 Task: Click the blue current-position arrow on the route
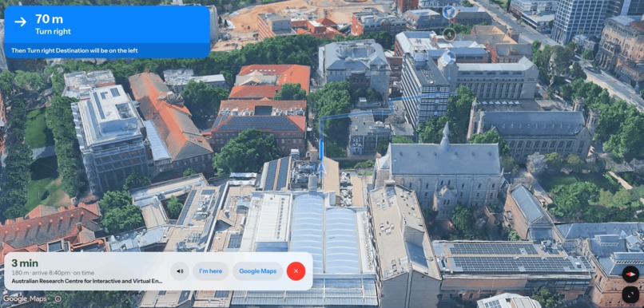[322, 167]
